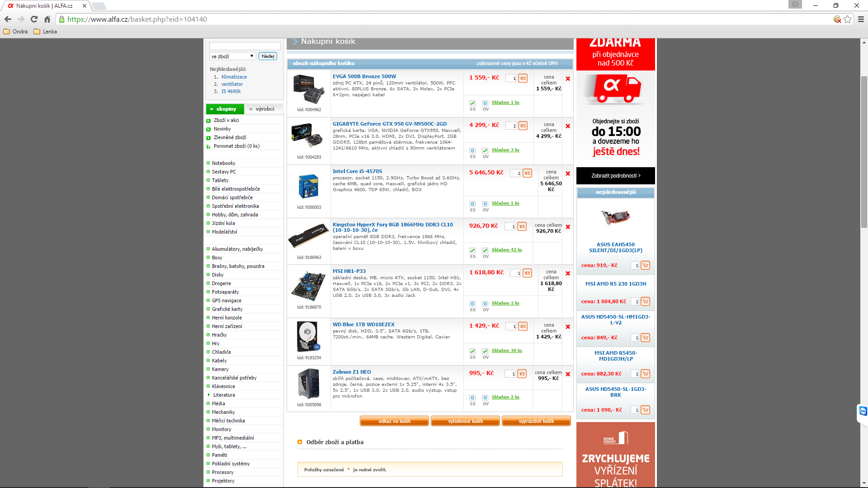Viewport: 868px width, 488px height.
Task: Click KS icon for WD Blue 1TB
Action: [523, 326]
